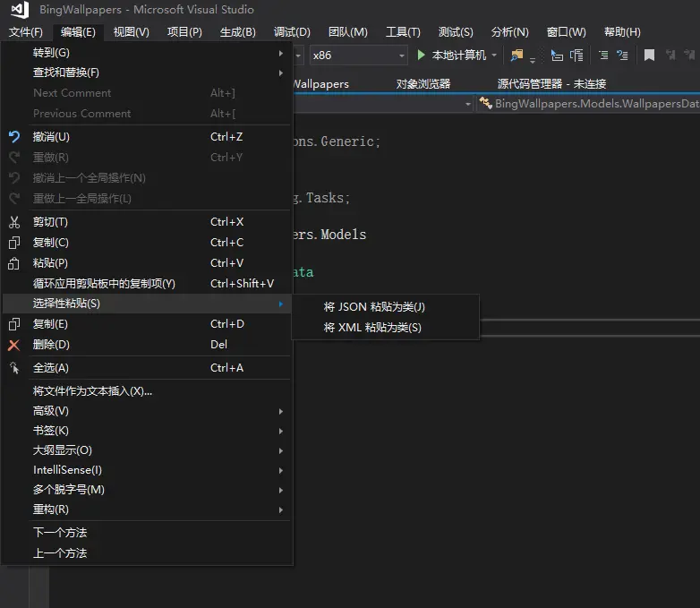Image resolution: width=700 pixels, height=608 pixels.
Task: Open the BingWallpapers.Models.WallpapersData type dropdown
Action: click(588, 104)
